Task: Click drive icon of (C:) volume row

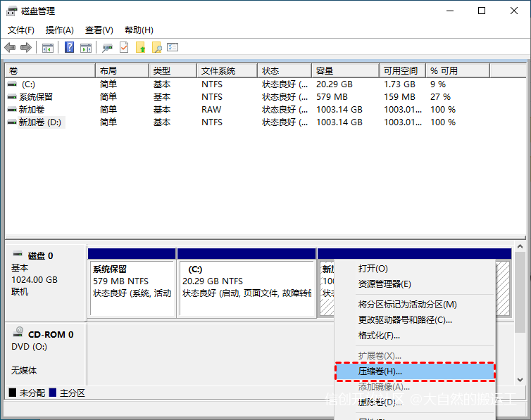Action: [12, 84]
